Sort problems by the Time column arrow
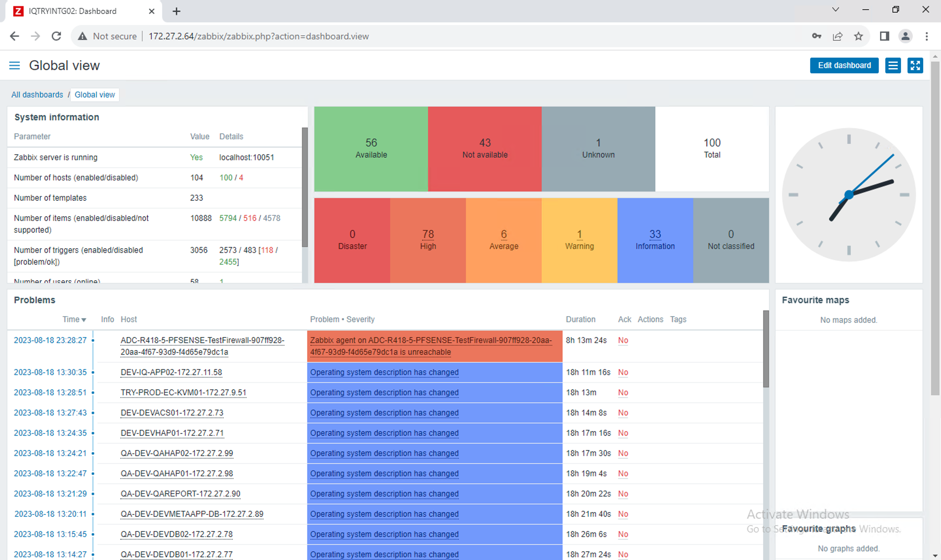941x560 pixels. click(x=84, y=320)
